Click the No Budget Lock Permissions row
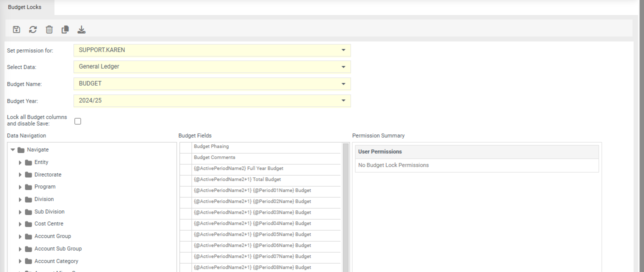Screen dimensions: 644x272 point(477,165)
